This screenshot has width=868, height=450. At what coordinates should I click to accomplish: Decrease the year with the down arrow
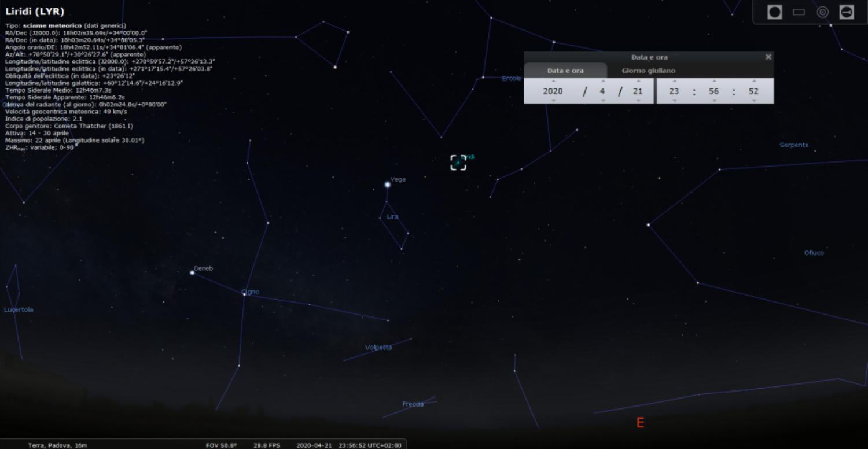pos(553,101)
